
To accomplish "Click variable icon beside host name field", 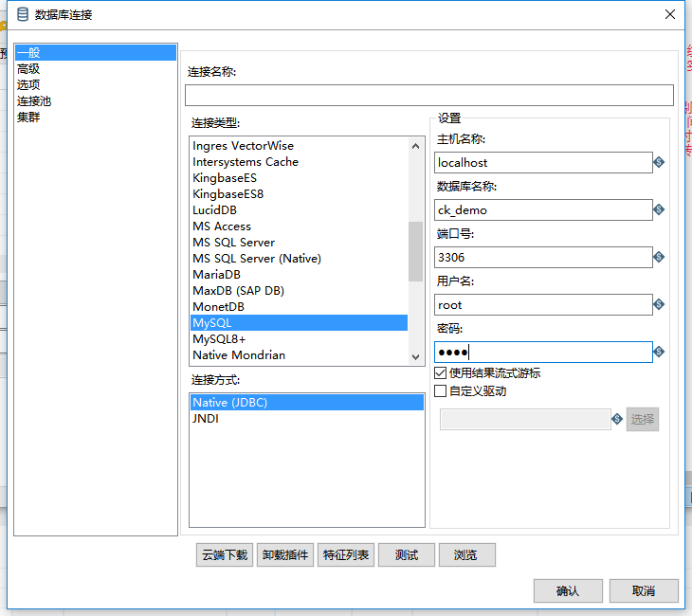I will 659,163.
